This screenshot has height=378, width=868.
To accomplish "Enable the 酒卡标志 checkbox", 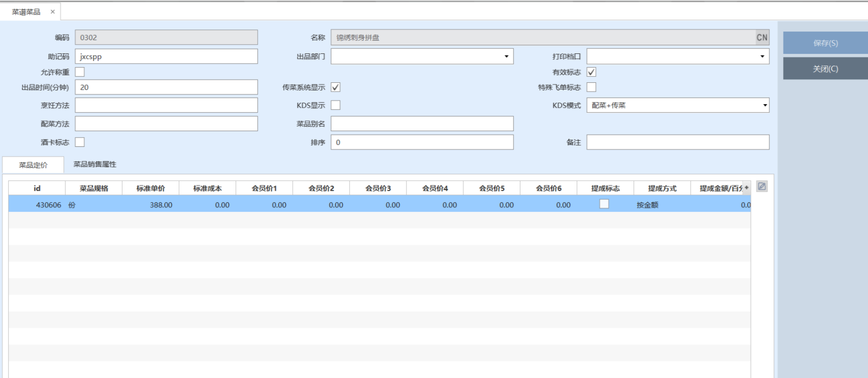I will click(x=80, y=142).
